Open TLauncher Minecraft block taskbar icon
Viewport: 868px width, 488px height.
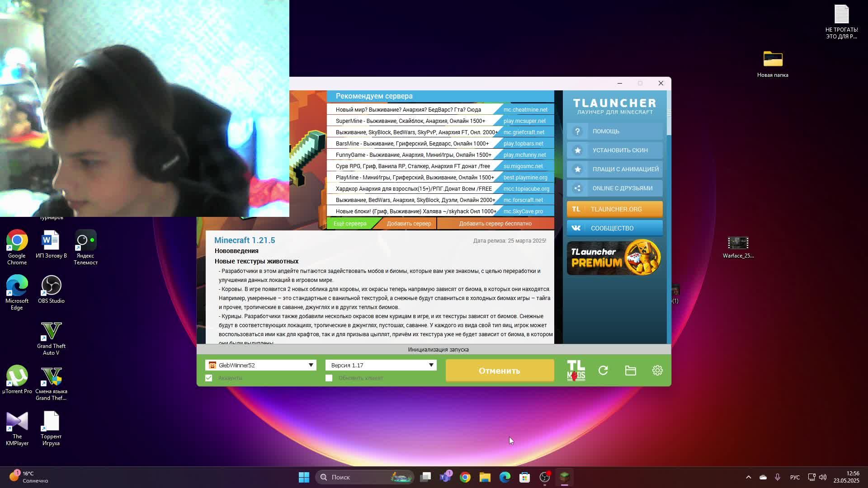[x=565, y=477]
